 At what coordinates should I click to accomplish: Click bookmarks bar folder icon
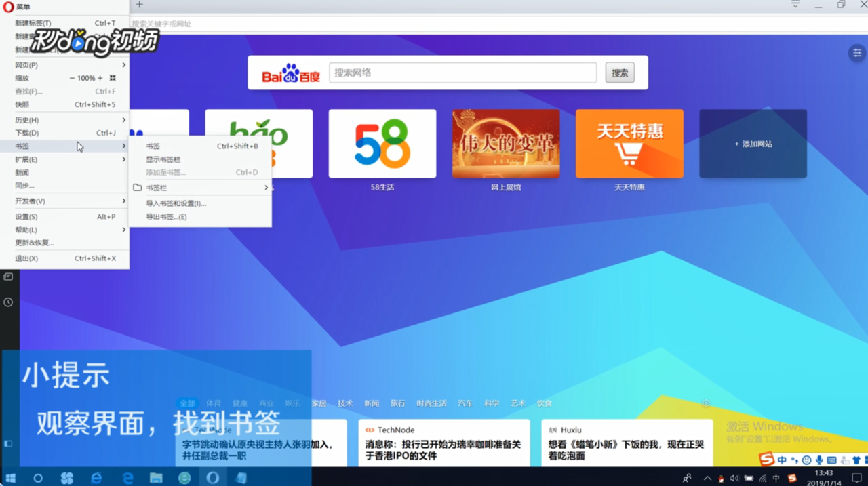coord(137,188)
